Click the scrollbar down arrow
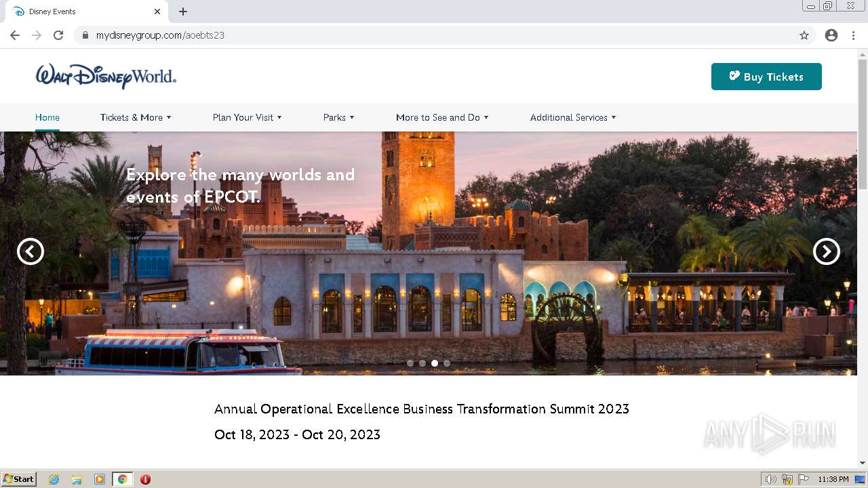 (x=863, y=463)
